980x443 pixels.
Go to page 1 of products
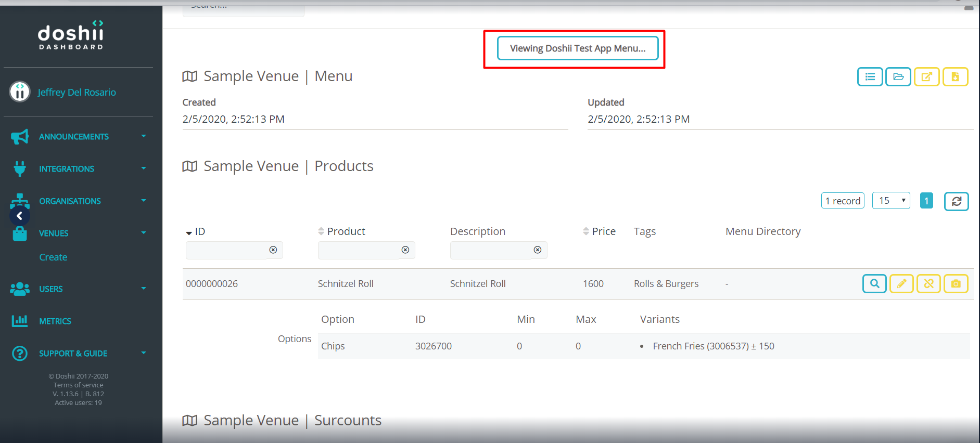(x=926, y=201)
